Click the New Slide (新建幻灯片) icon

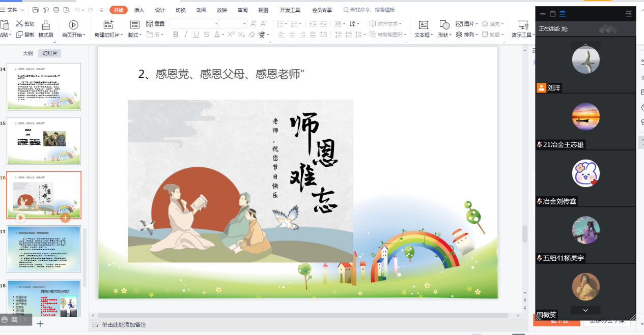(x=108, y=24)
